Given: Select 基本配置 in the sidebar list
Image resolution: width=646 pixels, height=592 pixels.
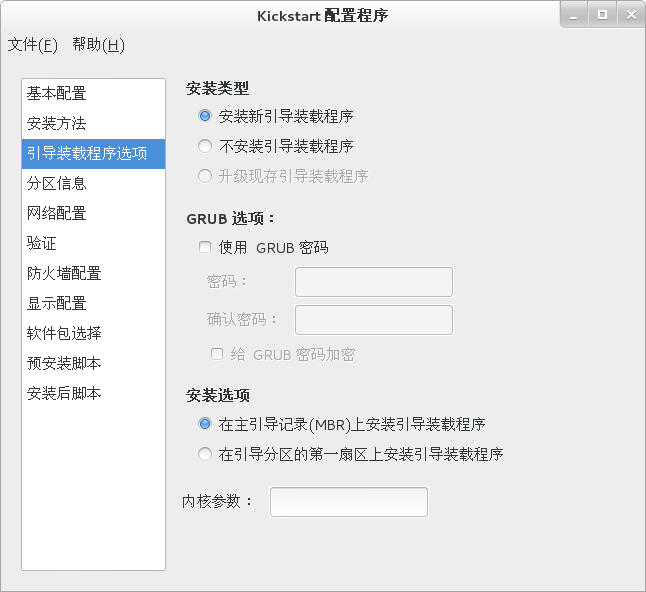Looking at the screenshot, I should click(94, 94).
